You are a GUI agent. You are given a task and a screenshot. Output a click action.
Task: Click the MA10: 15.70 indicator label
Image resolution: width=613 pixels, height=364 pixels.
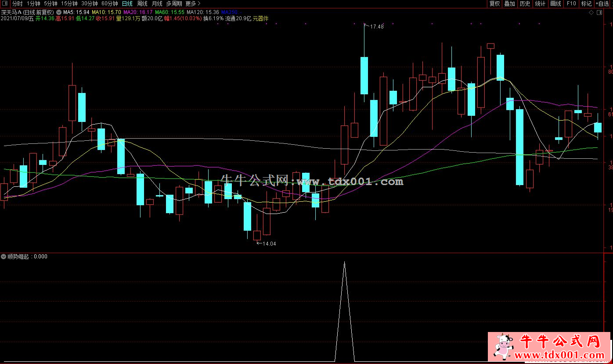106,12
